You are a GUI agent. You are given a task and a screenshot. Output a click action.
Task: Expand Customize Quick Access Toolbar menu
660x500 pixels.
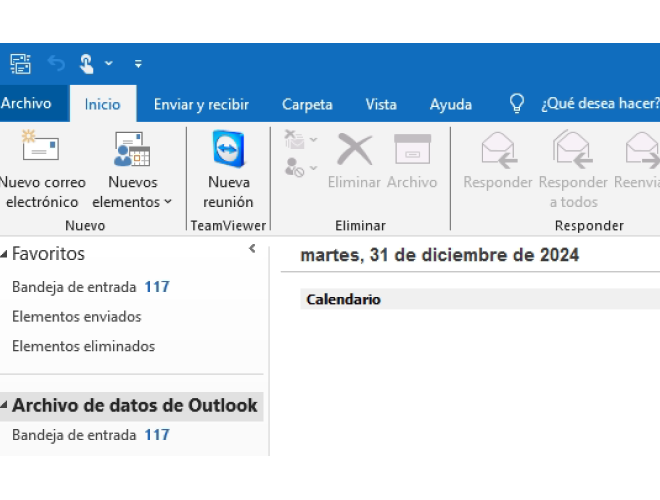138,64
